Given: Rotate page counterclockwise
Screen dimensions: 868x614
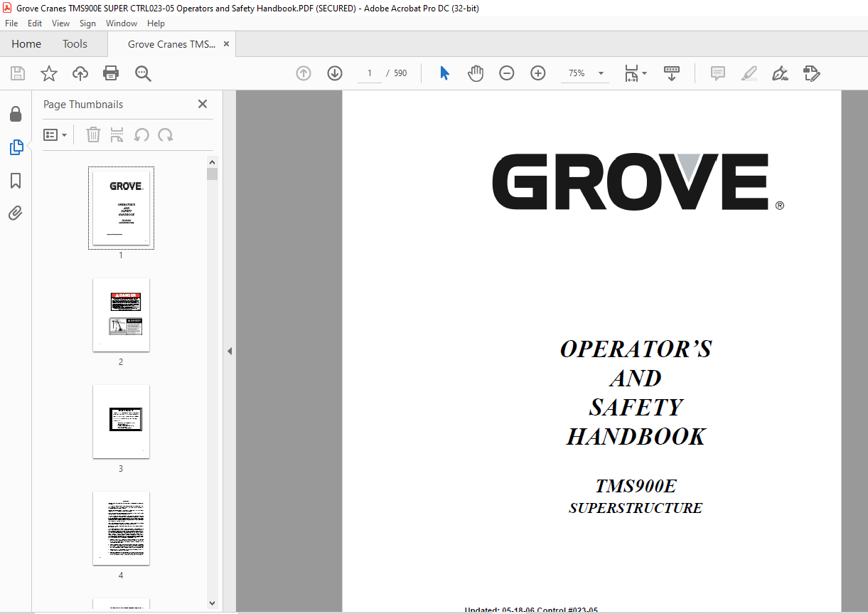Looking at the screenshot, I should coord(141,134).
